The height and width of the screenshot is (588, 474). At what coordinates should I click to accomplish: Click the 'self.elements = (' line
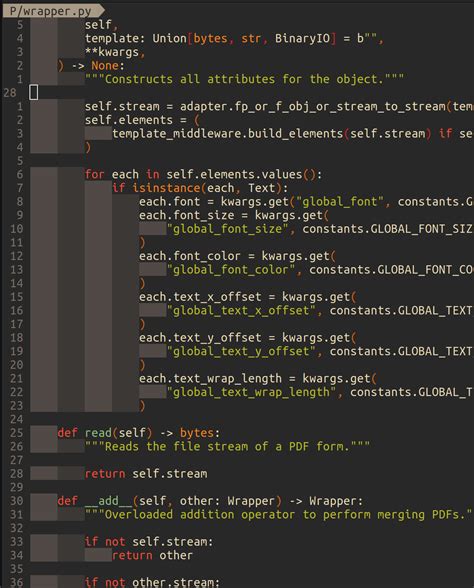coord(142,120)
